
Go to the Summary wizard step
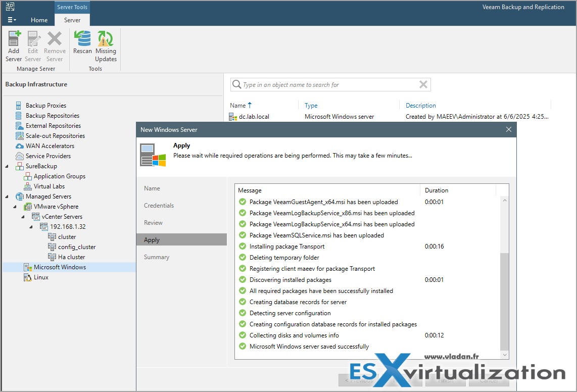pos(157,257)
